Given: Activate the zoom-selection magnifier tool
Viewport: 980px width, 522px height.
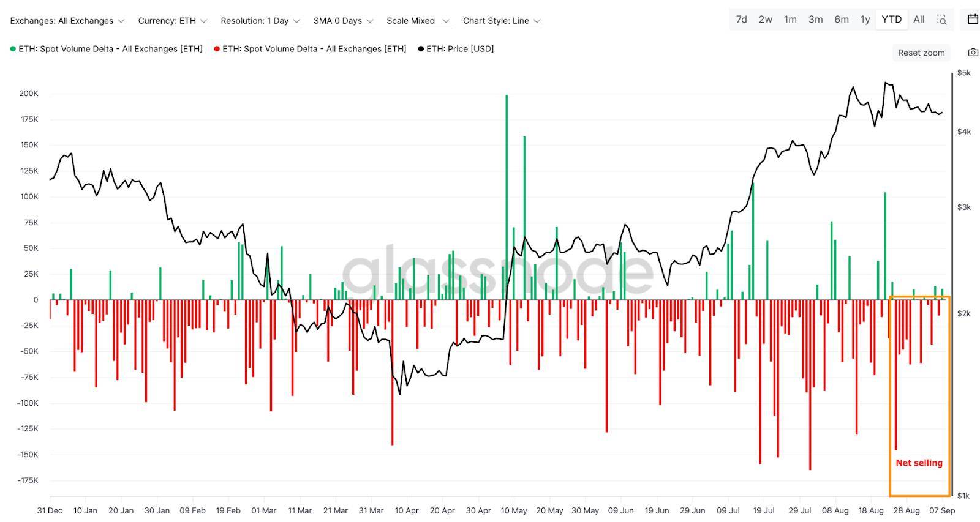Looking at the screenshot, I should [941, 20].
